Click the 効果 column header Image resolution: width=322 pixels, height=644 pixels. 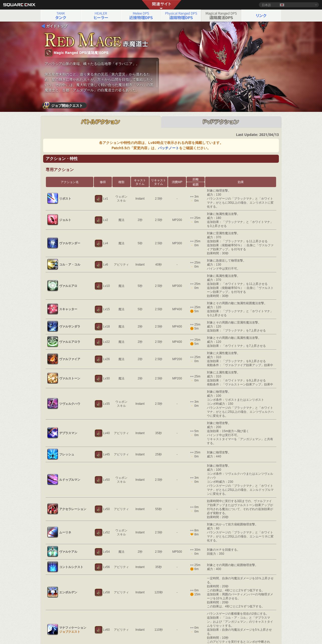240,182
